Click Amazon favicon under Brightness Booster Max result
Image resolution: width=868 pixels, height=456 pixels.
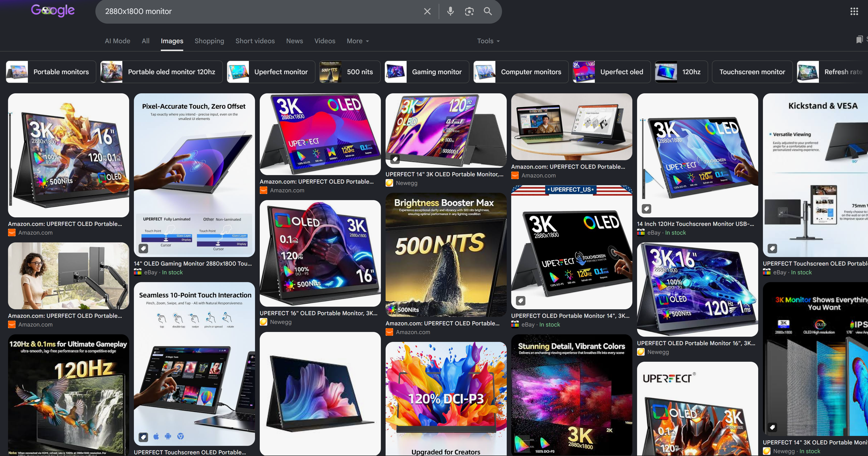coord(389,332)
